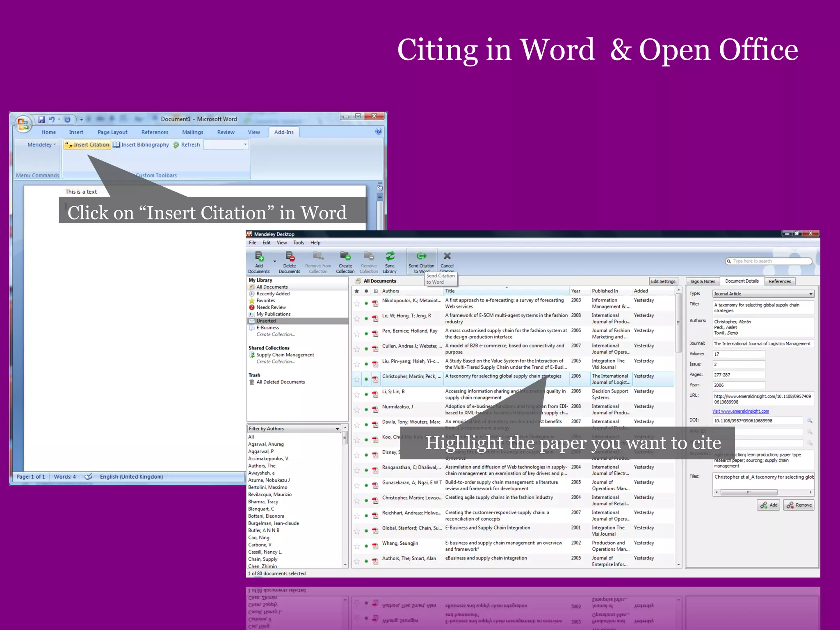Star the Li, S; Lin, B paper
This screenshot has height=630, width=840.
357,395
